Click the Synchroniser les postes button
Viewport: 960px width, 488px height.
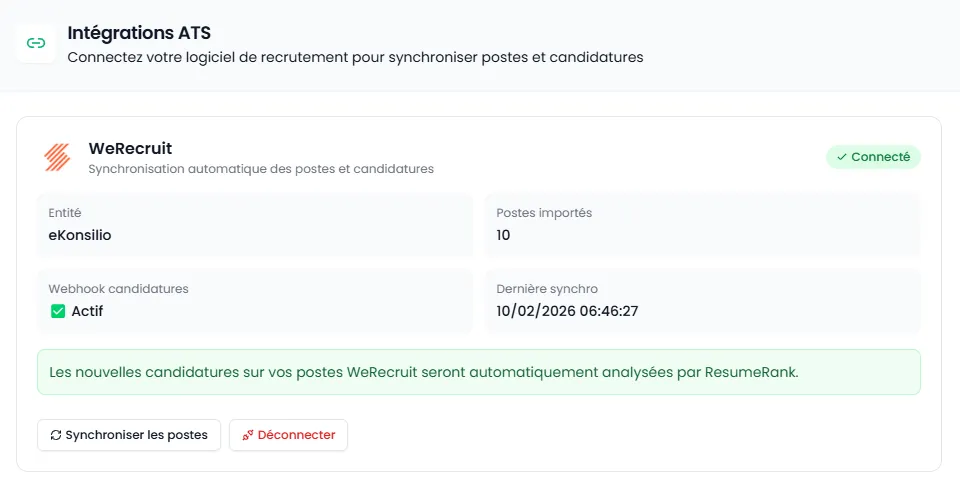point(129,435)
